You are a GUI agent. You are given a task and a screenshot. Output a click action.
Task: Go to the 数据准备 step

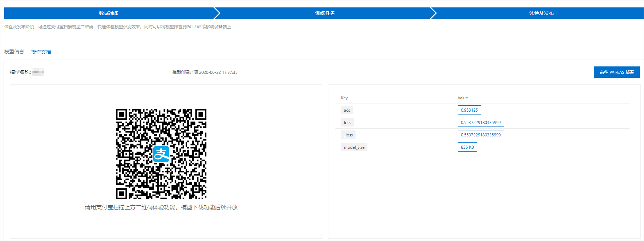tap(109, 13)
